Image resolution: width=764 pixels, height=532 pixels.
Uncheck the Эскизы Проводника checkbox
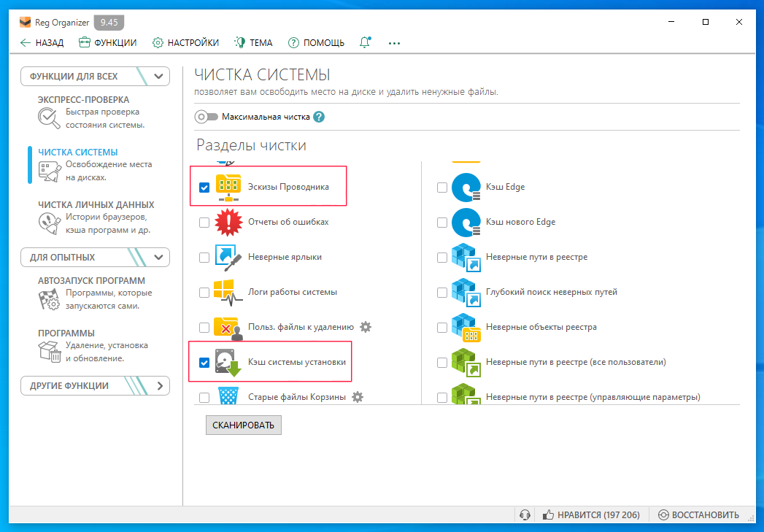pyautogui.click(x=204, y=188)
